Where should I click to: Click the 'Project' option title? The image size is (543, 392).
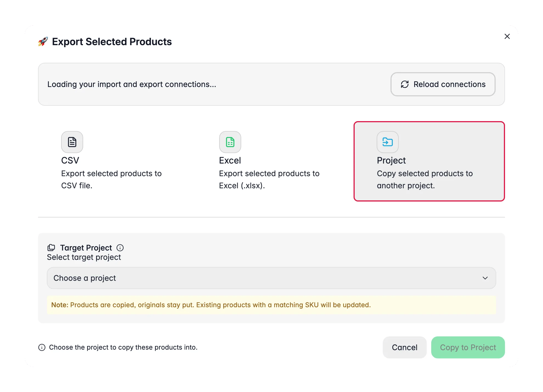point(391,160)
